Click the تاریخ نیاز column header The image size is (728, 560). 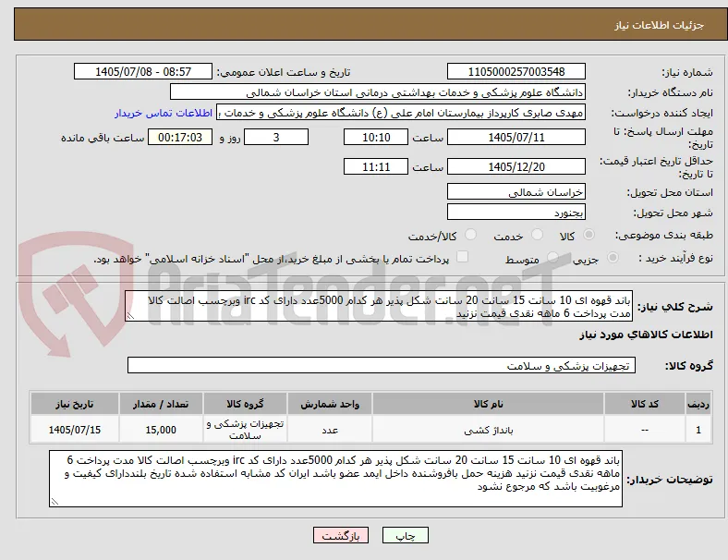(75, 404)
